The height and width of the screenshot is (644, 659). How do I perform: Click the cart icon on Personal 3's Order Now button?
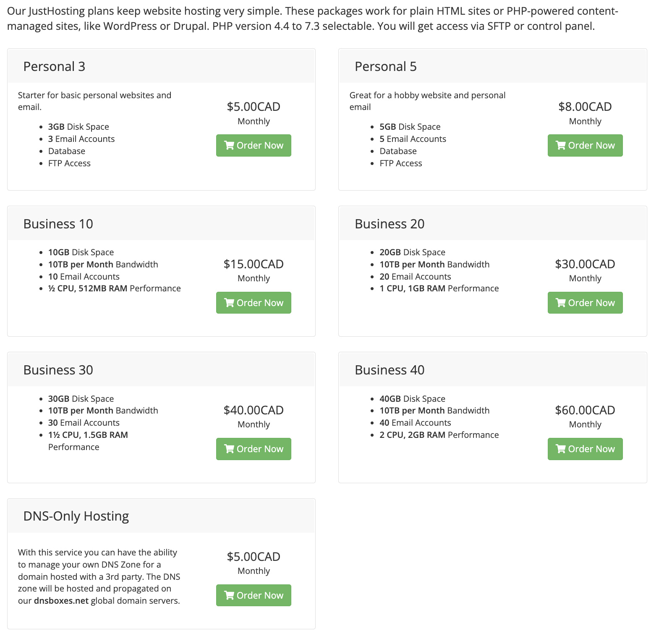tap(229, 145)
